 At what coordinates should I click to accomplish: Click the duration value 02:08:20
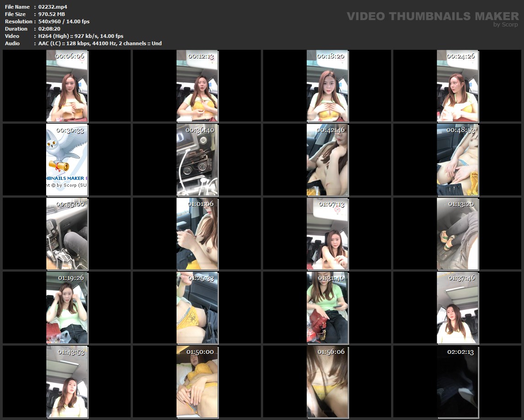pos(49,29)
